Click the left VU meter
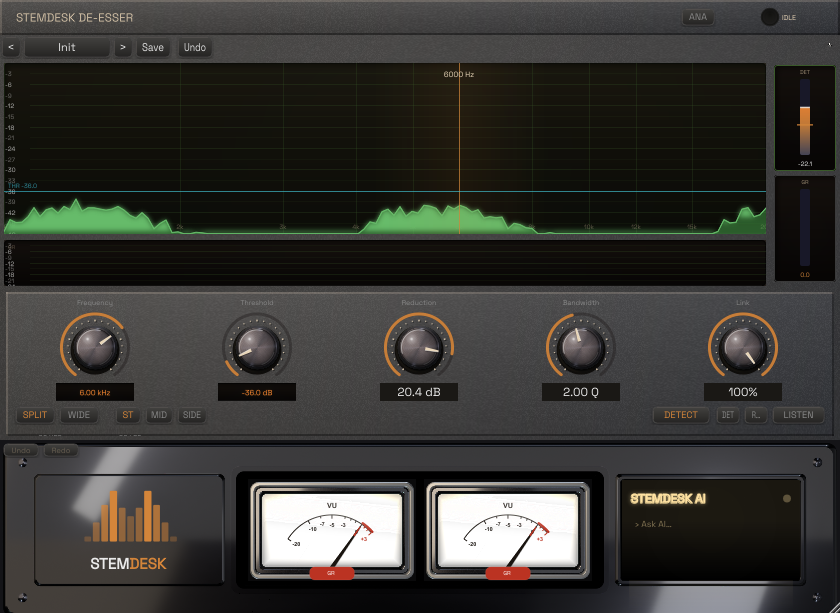The height and width of the screenshot is (613, 840). [x=332, y=530]
